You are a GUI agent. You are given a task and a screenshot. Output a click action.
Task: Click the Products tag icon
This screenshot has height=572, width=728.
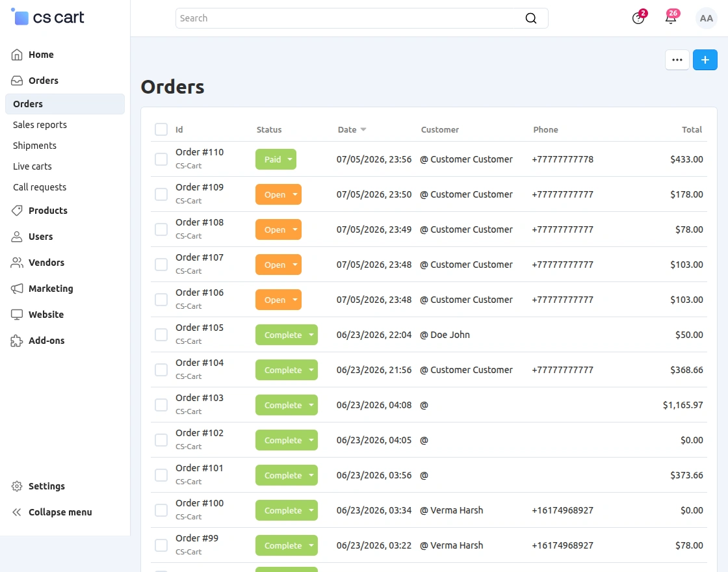[x=17, y=211]
